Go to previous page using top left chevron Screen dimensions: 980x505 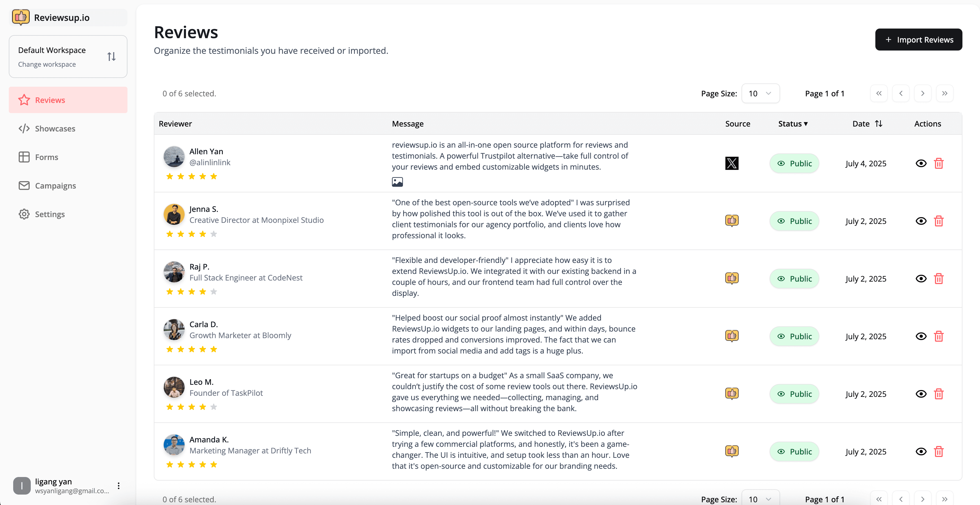(901, 94)
